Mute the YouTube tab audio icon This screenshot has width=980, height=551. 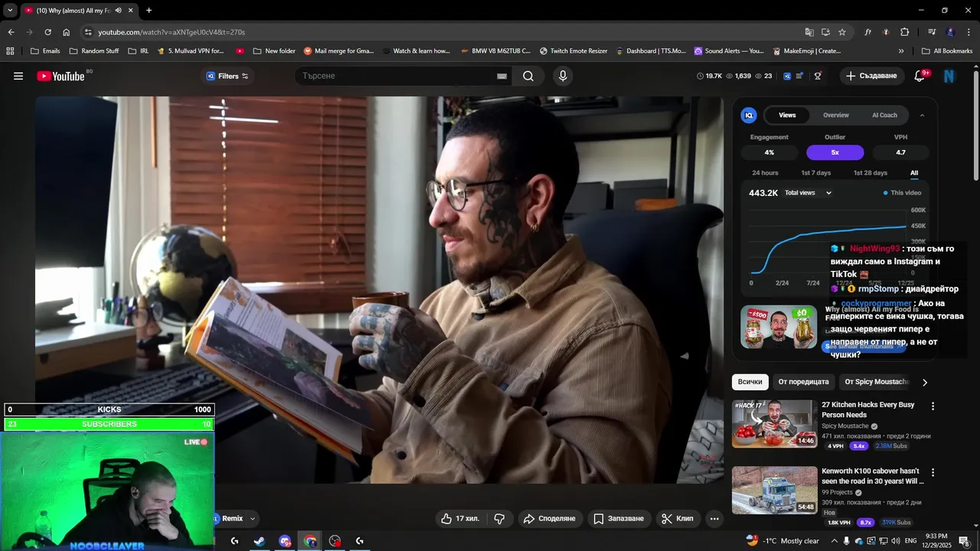[x=119, y=11]
